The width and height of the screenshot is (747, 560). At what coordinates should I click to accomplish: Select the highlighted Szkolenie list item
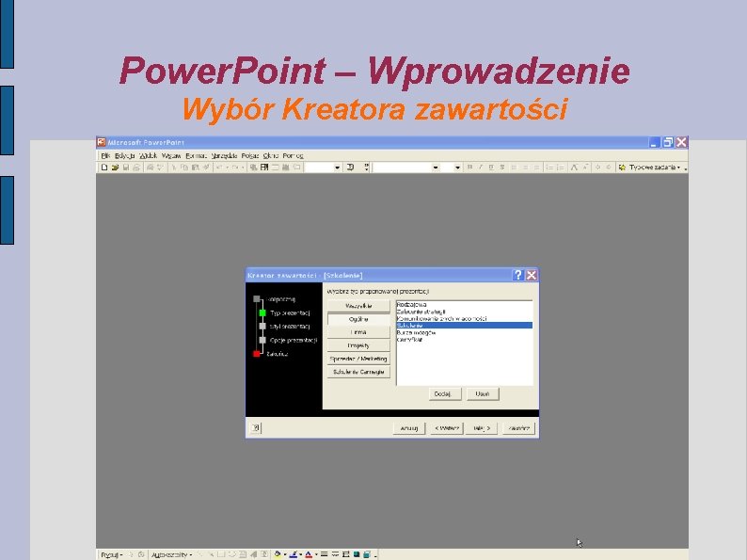[465, 326]
